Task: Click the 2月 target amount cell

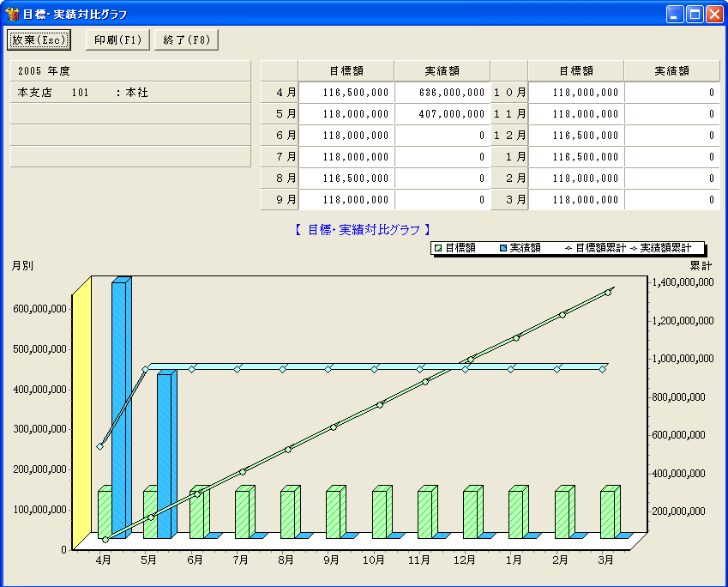Action: pyautogui.click(x=576, y=178)
